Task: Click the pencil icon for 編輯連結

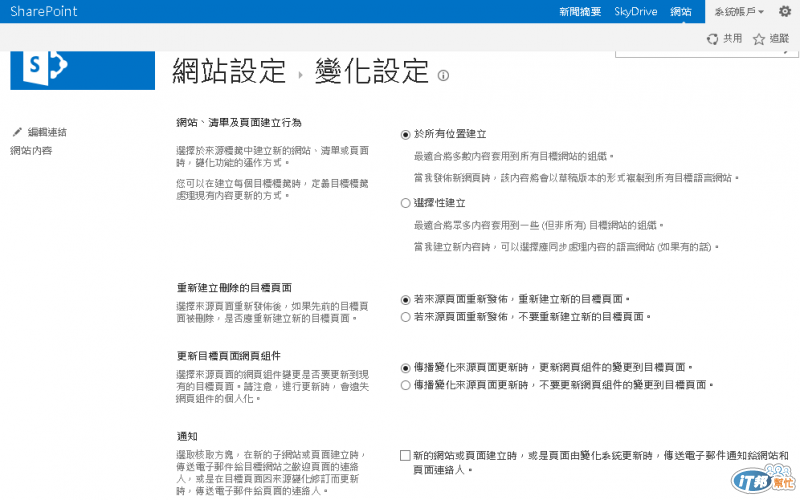Action: click(17, 132)
